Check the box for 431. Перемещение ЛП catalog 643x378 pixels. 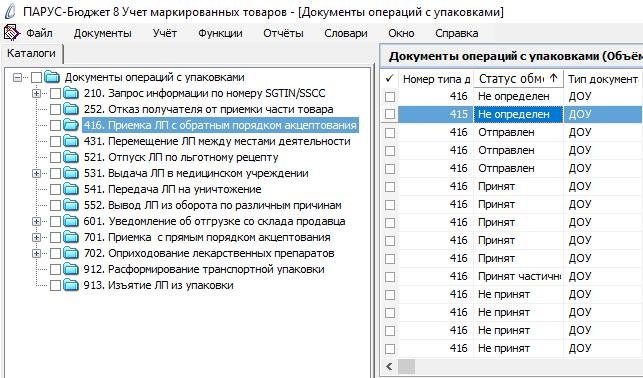(x=55, y=141)
